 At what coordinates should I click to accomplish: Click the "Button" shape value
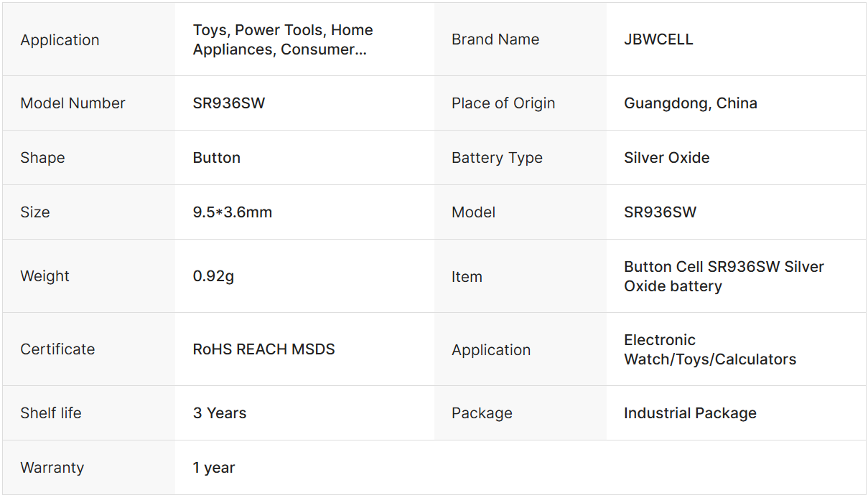pyautogui.click(x=216, y=158)
